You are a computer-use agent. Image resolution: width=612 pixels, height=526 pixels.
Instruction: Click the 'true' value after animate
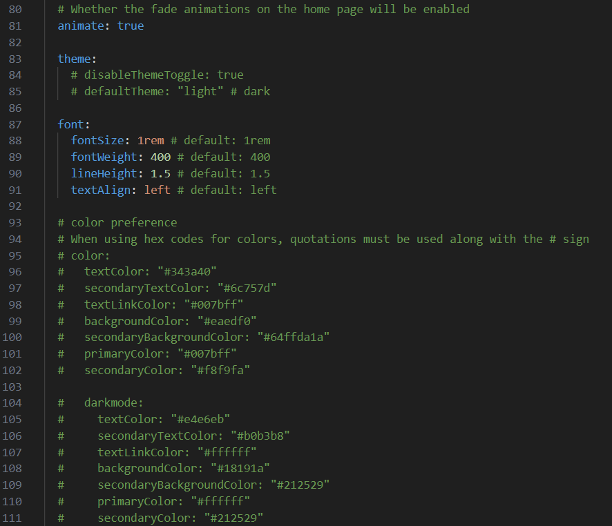130,25
